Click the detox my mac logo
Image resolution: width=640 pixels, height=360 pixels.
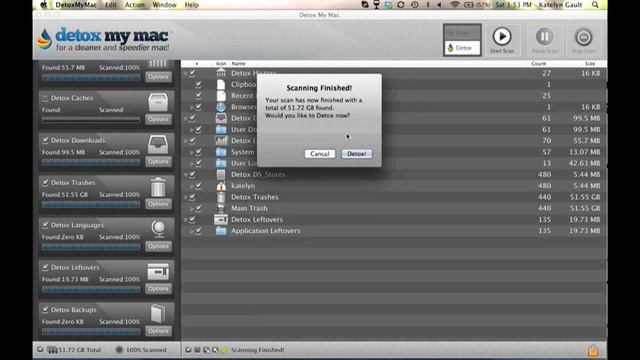(x=104, y=39)
